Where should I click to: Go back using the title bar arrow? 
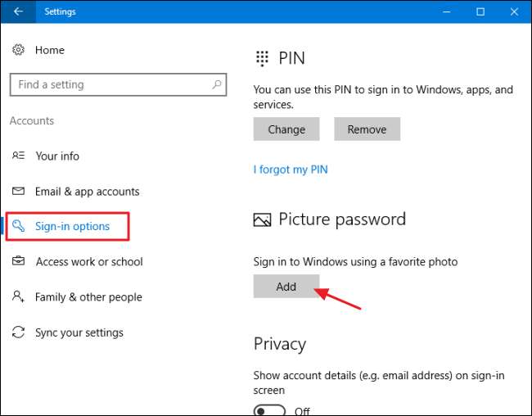tap(18, 11)
